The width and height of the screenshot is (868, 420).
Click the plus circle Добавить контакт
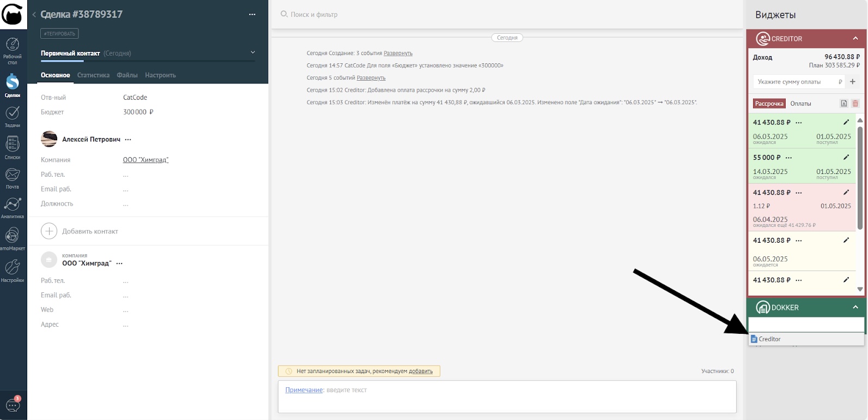click(49, 231)
